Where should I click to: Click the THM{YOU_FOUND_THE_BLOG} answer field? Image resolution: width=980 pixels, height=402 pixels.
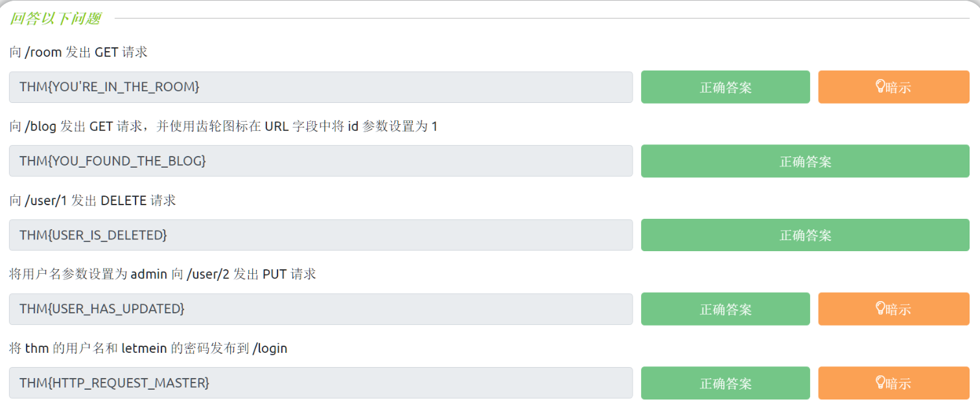tap(320, 161)
